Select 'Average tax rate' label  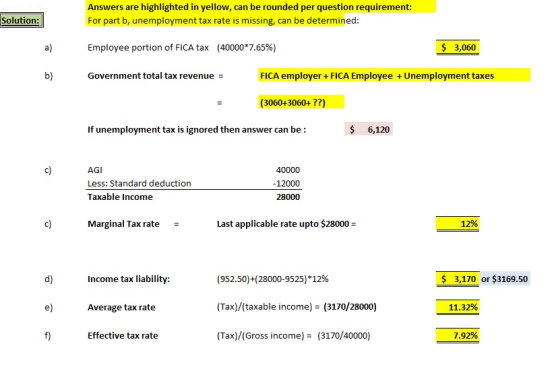coord(121,307)
